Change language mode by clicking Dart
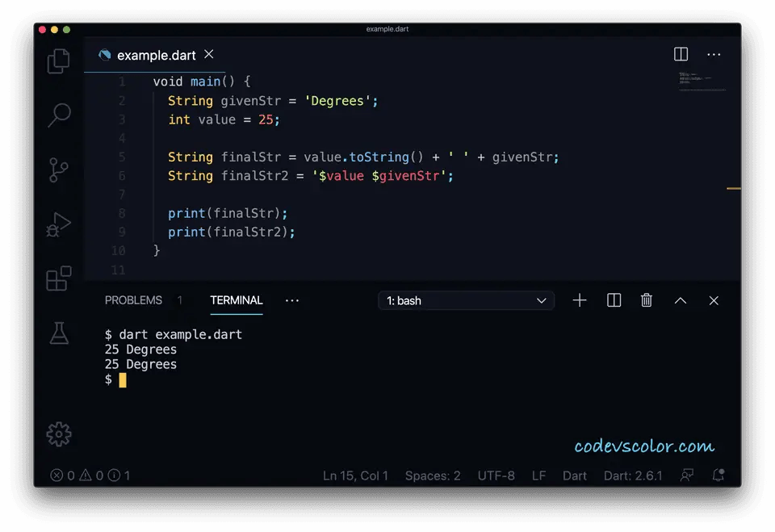The image size is (775, 532). (x=575, y=475)
